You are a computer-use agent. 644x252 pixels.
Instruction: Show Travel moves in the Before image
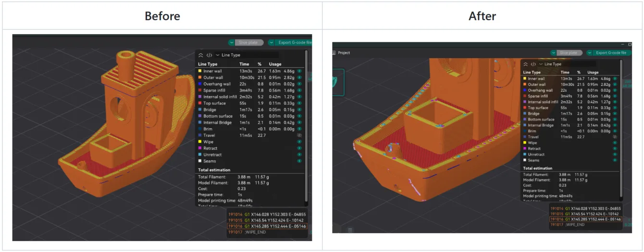click(299, 136)
